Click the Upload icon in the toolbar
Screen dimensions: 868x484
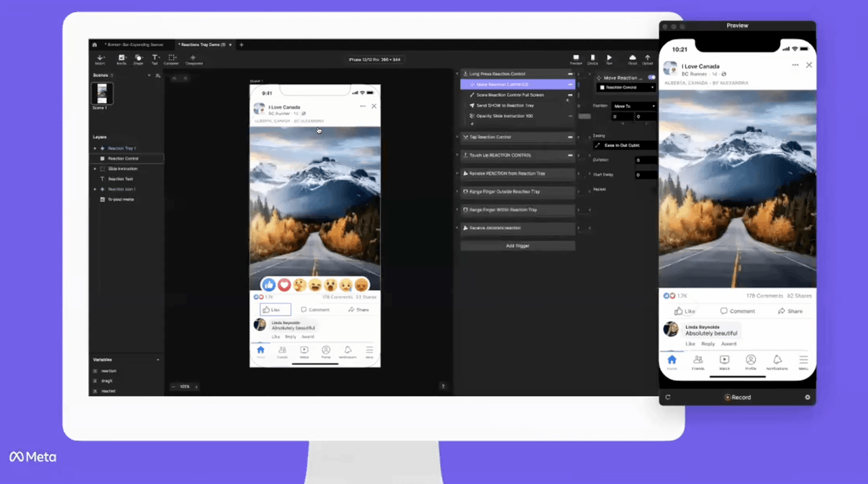coord(647,60)
